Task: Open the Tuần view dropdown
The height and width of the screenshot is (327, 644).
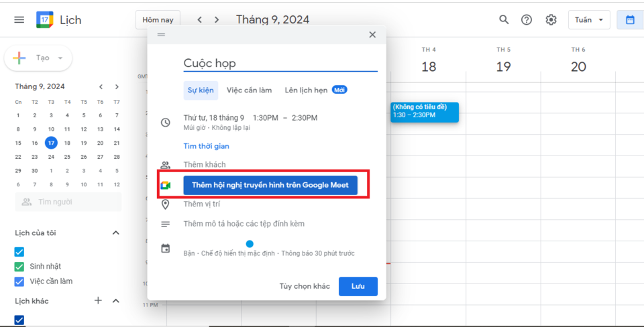Action: (589, 20)
